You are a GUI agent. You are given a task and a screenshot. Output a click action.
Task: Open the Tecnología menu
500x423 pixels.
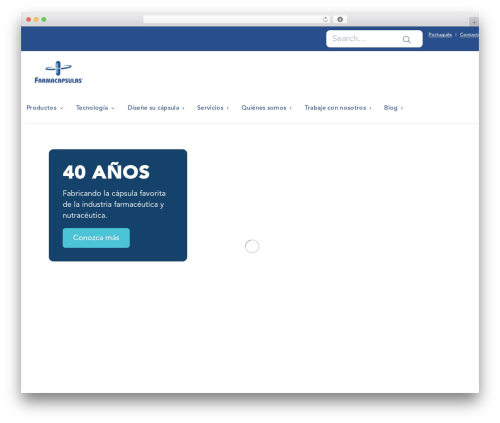point(92,108)
